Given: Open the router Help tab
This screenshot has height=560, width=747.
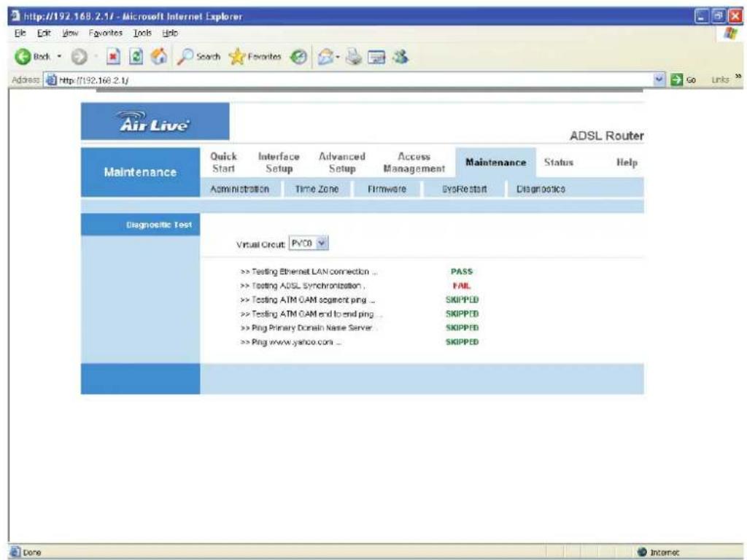Looking at the screenshot, I should [x=627, y=163].
